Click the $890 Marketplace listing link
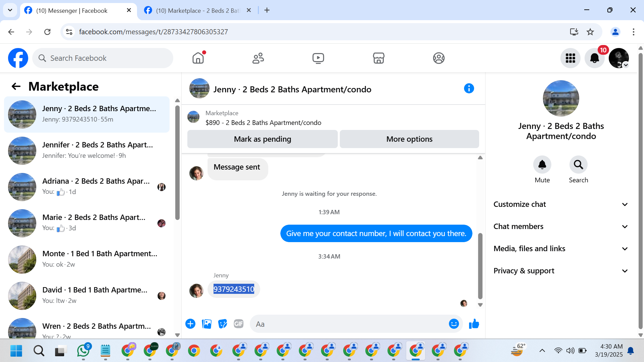 point(263,123)
